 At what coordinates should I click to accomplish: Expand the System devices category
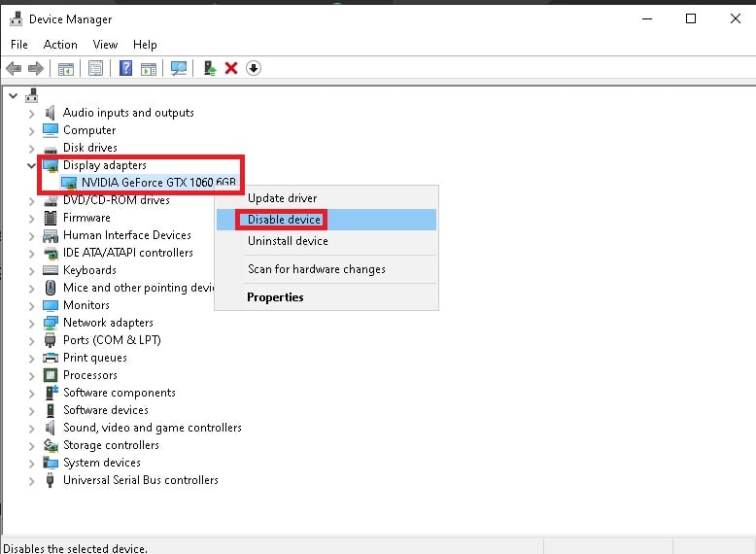tap(31, 464)
